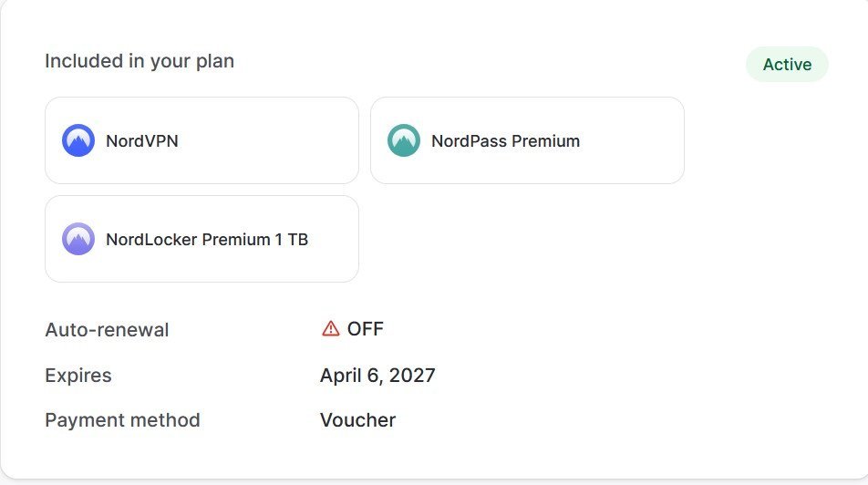868x485 pixels.
Task: Click the Included in your plan heading
Action: (x=139, y=61)
